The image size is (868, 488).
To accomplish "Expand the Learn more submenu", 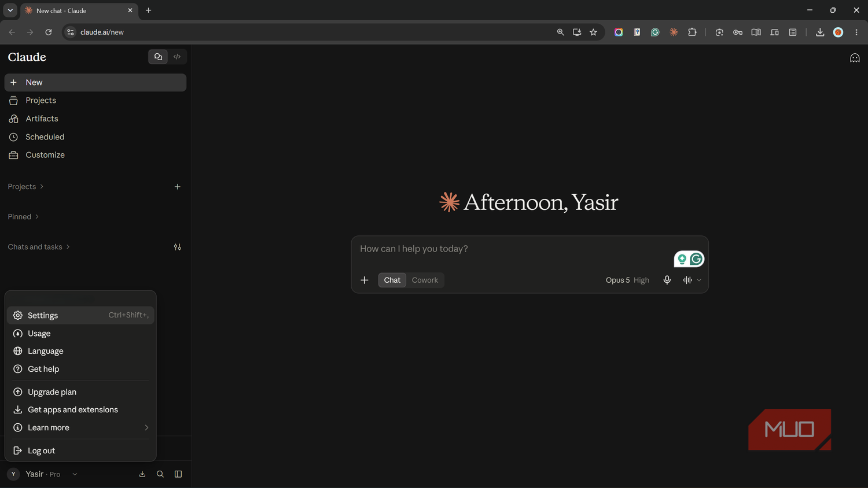I will point(80,428).
